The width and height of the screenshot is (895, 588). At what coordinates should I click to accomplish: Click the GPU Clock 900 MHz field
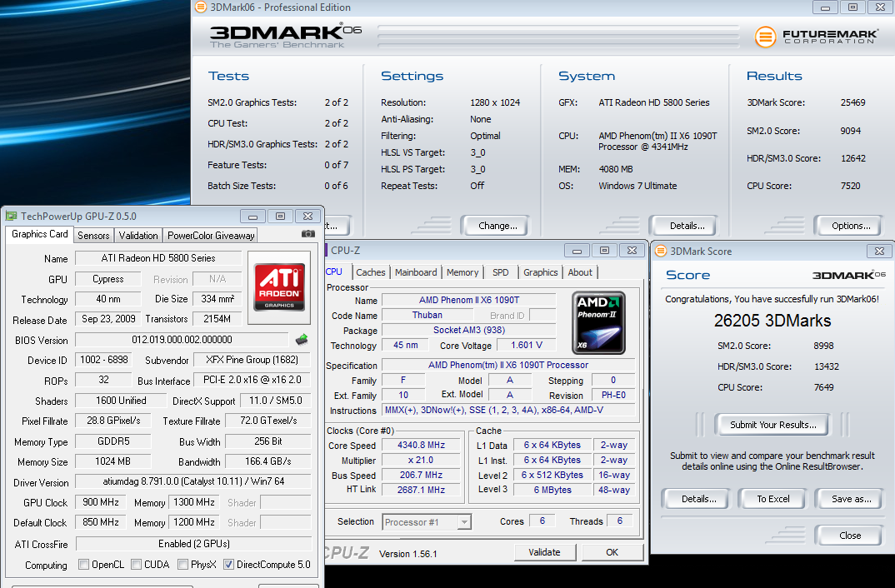tap(101, 502)
